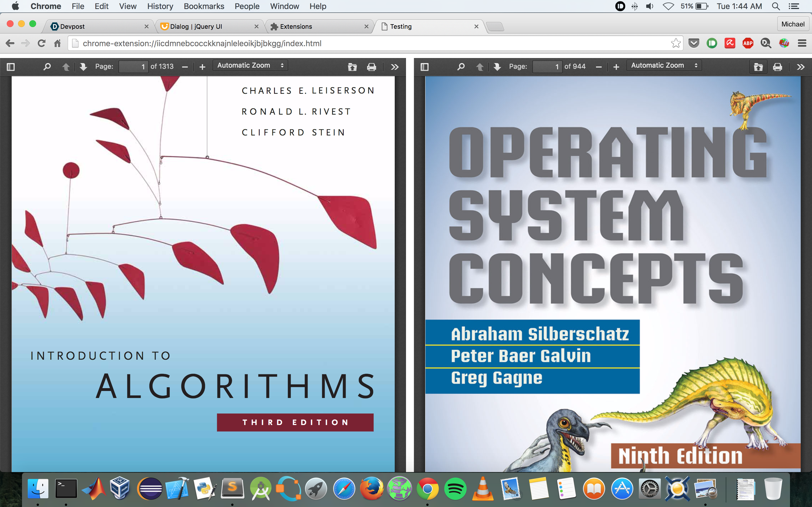812x507 pixels.
Task: Expand Automatic Zoom dropdown in right viewer
Action: [x=664, y=65]
